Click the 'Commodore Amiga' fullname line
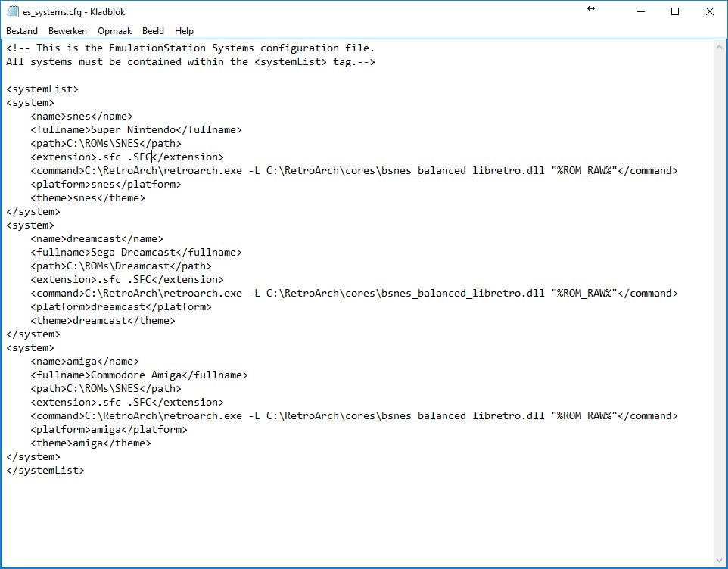 (x=139, y=375)
